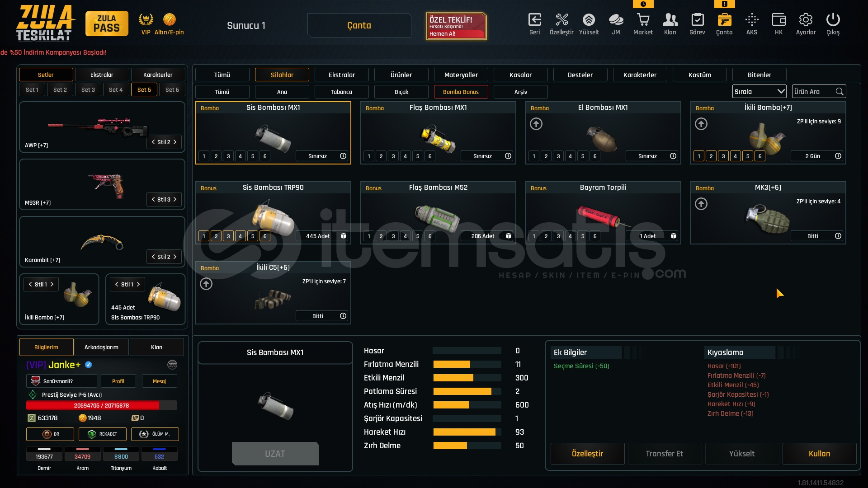868x488 pixels.
Task: Open Görev tasks checklist icon
Action: pyautogui.click(x=697, y=20)
